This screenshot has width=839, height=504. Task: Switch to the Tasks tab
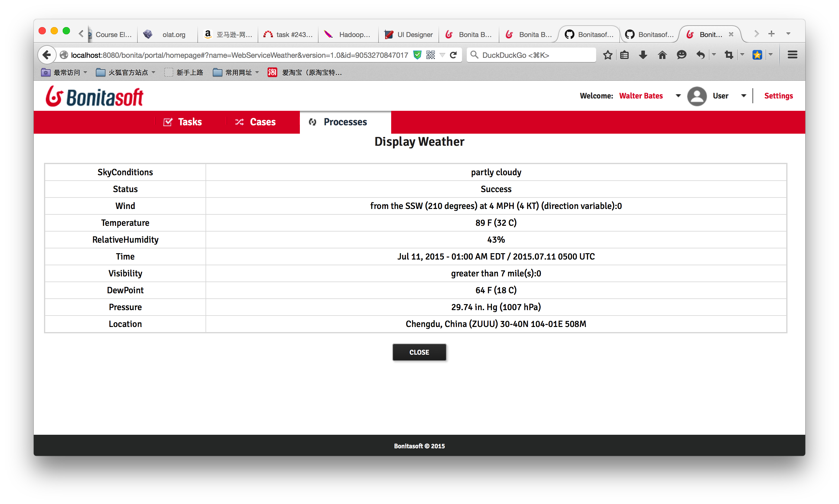183,122
